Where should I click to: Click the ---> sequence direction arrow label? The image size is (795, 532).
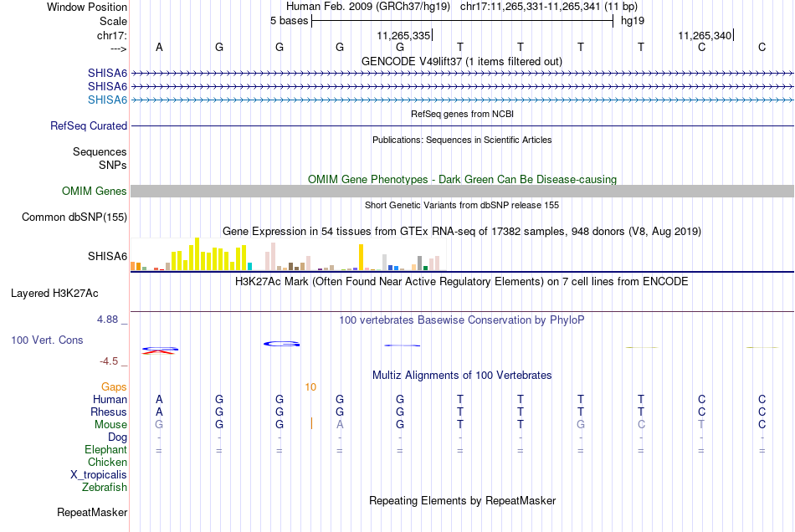118,49
